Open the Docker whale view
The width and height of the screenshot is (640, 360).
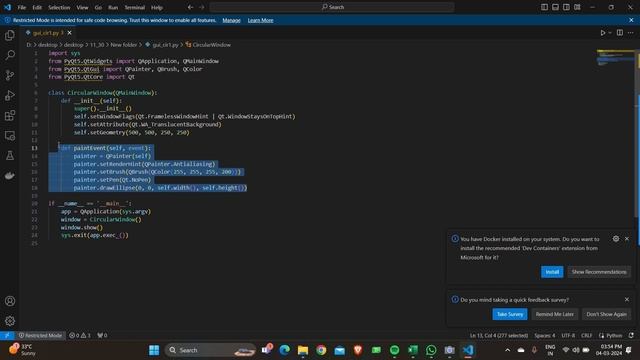click(10, 176)
